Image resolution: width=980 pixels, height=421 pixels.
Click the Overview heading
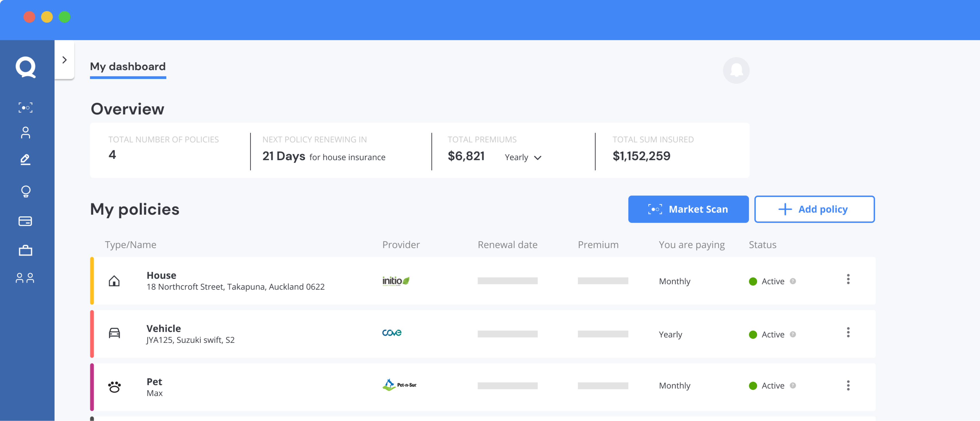[x=128, y=109]
